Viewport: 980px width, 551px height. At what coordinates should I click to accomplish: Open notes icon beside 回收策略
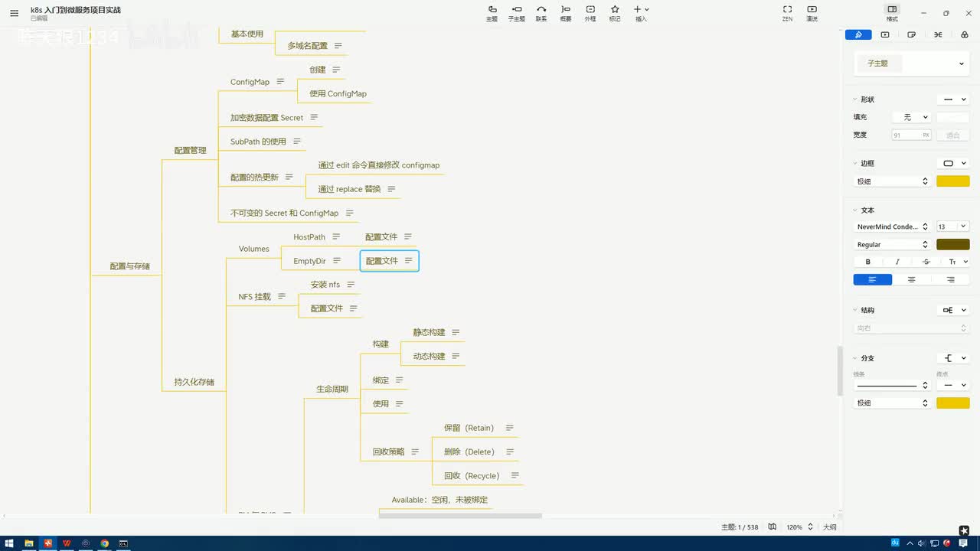[x=415, y=452]
